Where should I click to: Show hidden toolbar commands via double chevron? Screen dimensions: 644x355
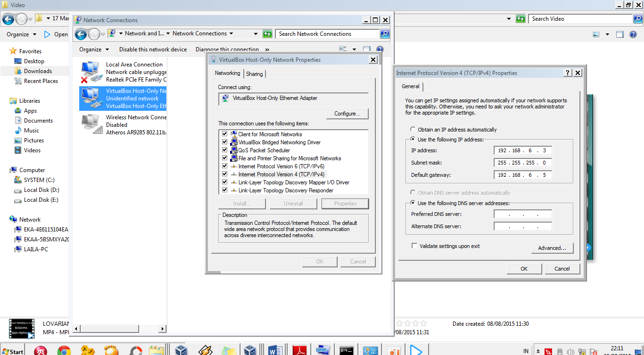267,50
